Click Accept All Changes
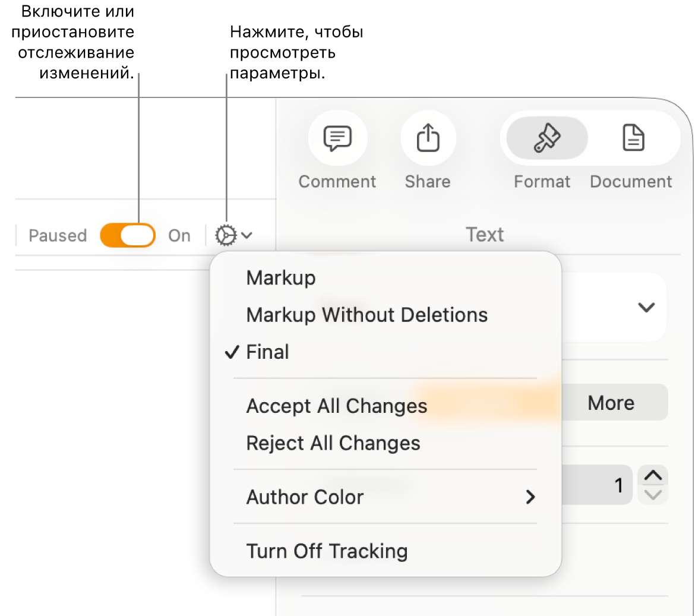 (337, 406)
